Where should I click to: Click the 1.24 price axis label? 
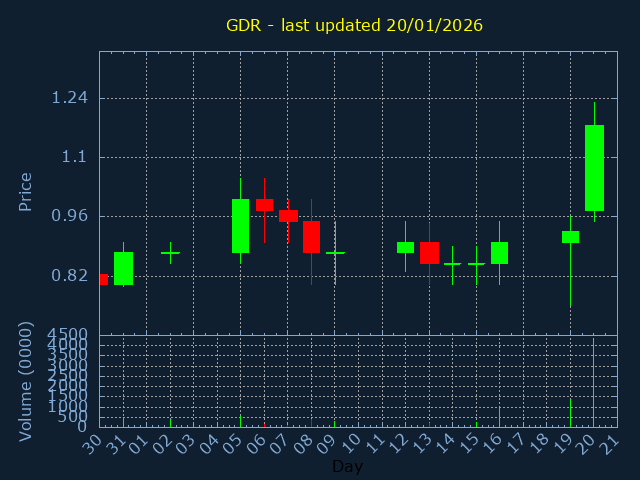click(70, 98)
